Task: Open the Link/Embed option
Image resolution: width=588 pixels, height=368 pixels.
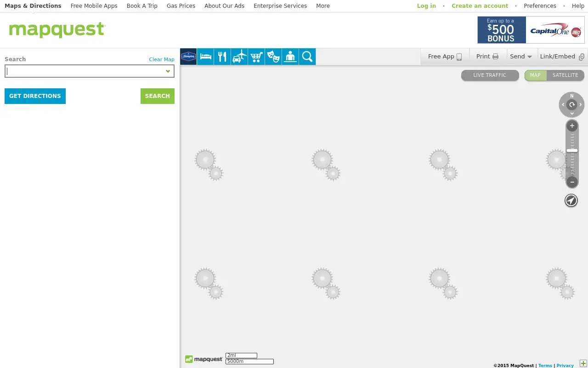Action: [562, 57]
